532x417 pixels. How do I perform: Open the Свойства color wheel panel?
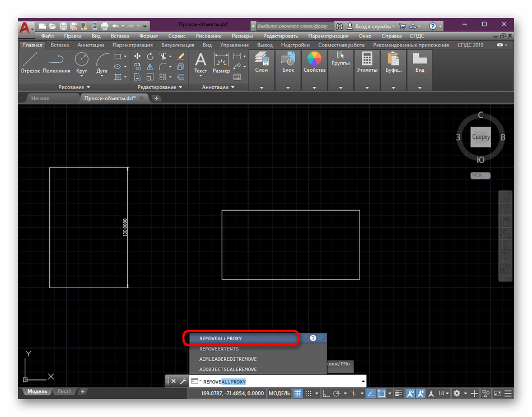click(x=314, y=63)
